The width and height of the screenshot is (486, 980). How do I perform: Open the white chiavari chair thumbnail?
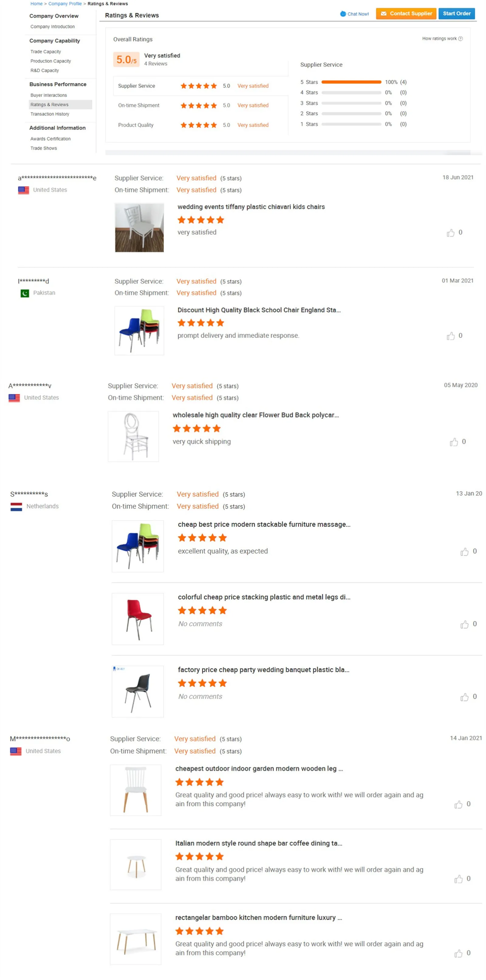point(139,228)
